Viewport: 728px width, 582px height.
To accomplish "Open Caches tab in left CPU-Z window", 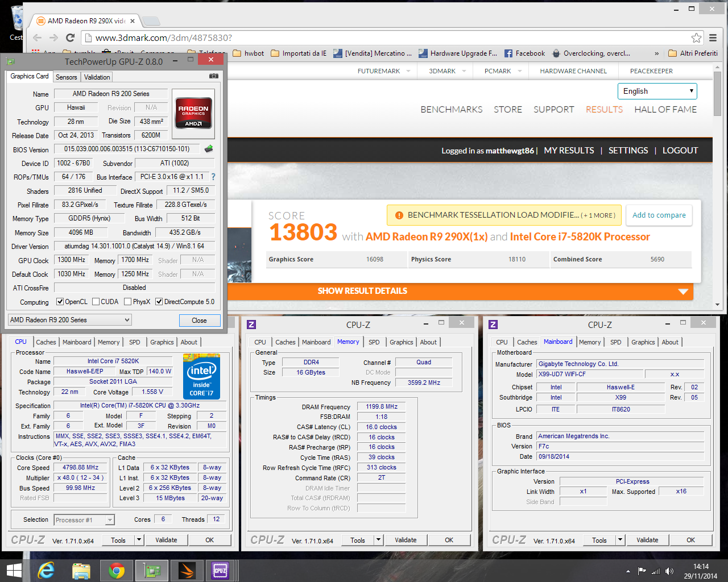I will click(x=46, y=342).
